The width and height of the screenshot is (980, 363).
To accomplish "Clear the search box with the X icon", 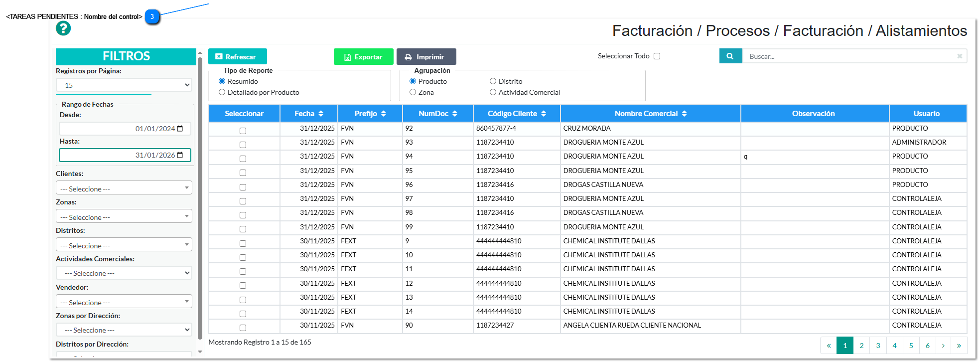I will click(x=959, y=56).
